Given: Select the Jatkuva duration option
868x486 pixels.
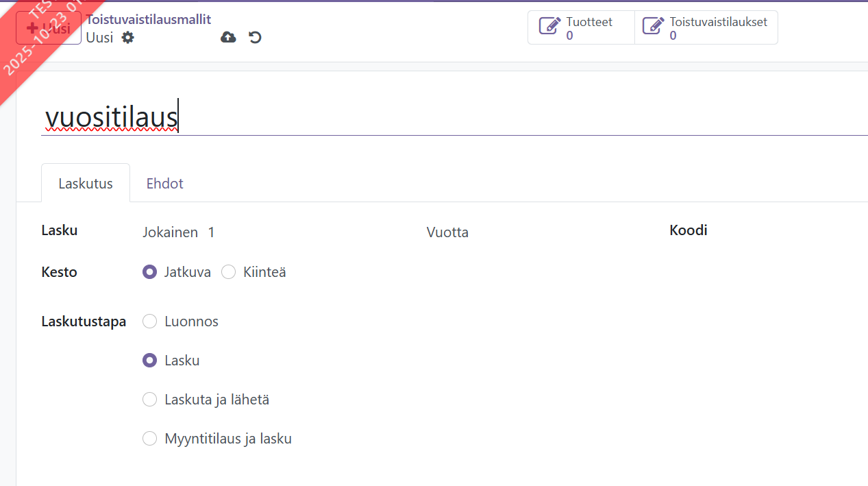Looking at the screenshot, I should pyautogui.click(x=150, y=272).
